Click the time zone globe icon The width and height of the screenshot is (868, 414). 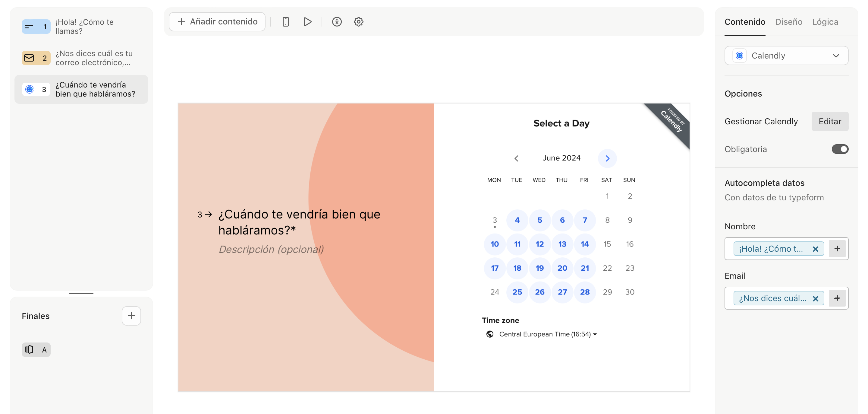pos(489,334)
